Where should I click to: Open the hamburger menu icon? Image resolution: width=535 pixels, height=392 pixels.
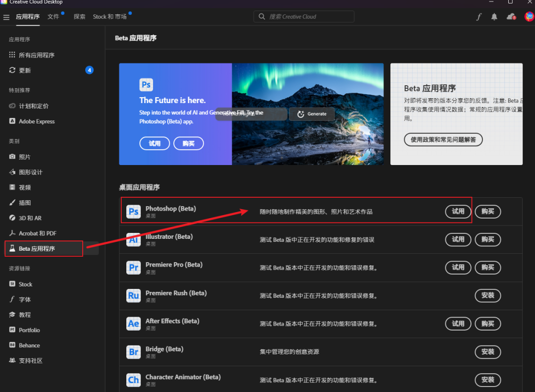coord(6,17)
